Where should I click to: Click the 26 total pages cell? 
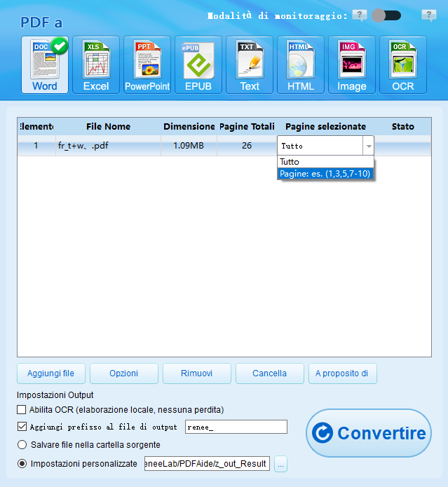pyautogui.click(x=247, y=145)
